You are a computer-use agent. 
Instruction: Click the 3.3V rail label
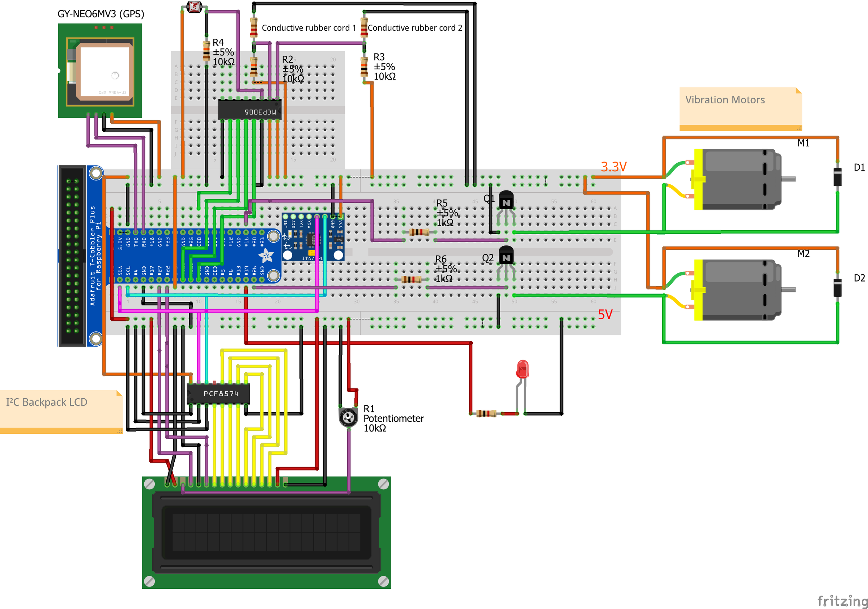(x=614, y=167)
